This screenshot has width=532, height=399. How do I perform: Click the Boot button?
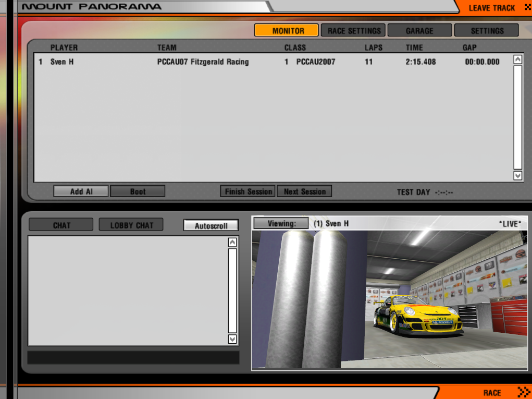click(138, 191)
